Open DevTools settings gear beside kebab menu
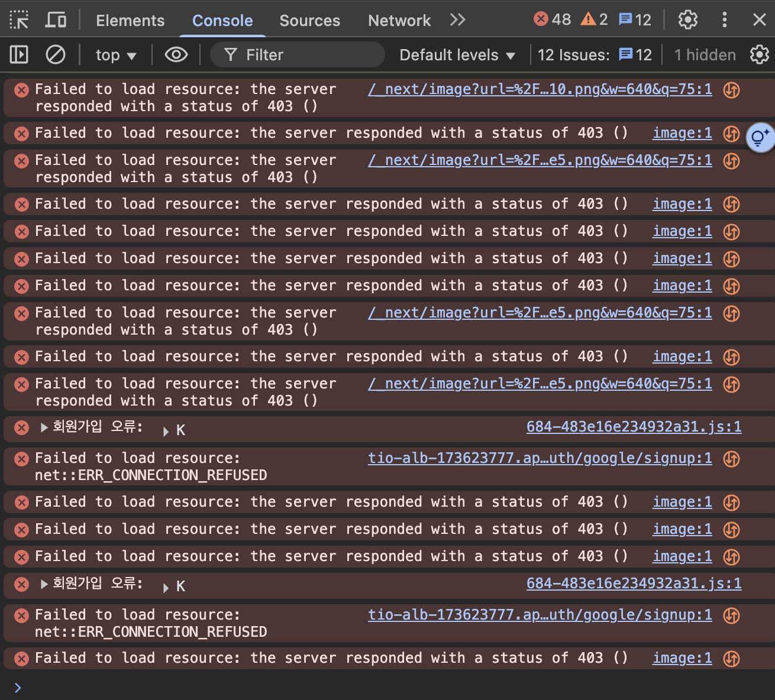Image resolution: width=775 pixels, height=700 pixels. coord(687,20)
